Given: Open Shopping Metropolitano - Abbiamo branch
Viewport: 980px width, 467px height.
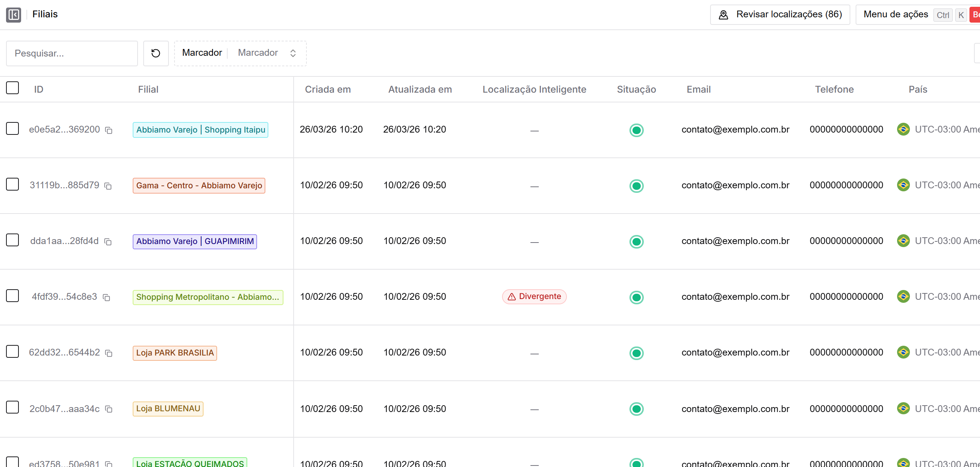Looking at the screenshot, I should 208,297.
